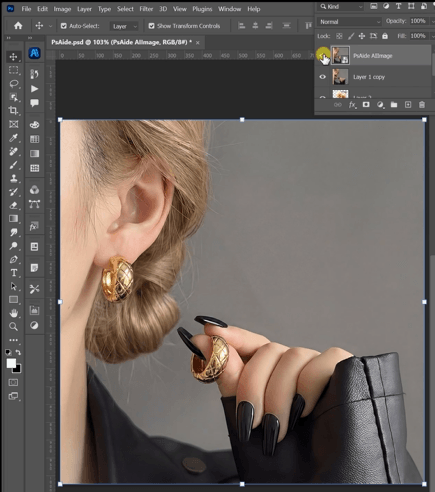Toggle visibility of Layer 1 copy
The width and height of the screenshot is (435, 492).
322,77
